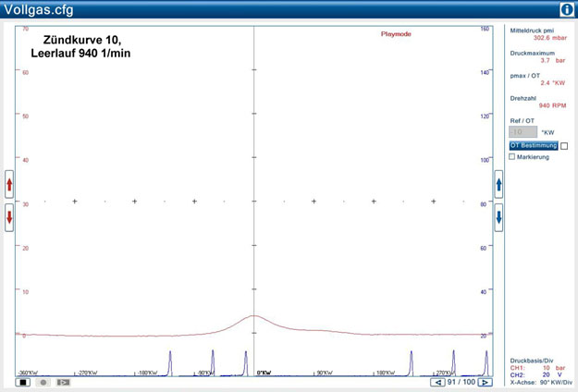
Task: Click red down arrow on left axis
Action: [x=9, y=218]
